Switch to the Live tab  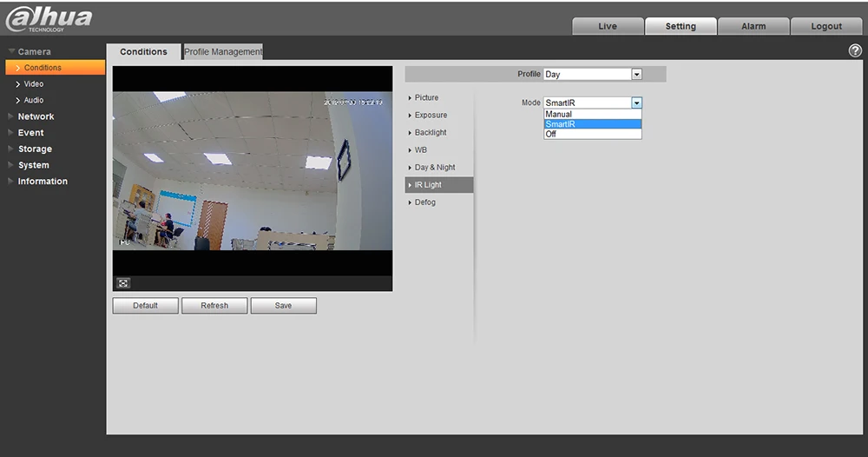(x=608, y=26)
